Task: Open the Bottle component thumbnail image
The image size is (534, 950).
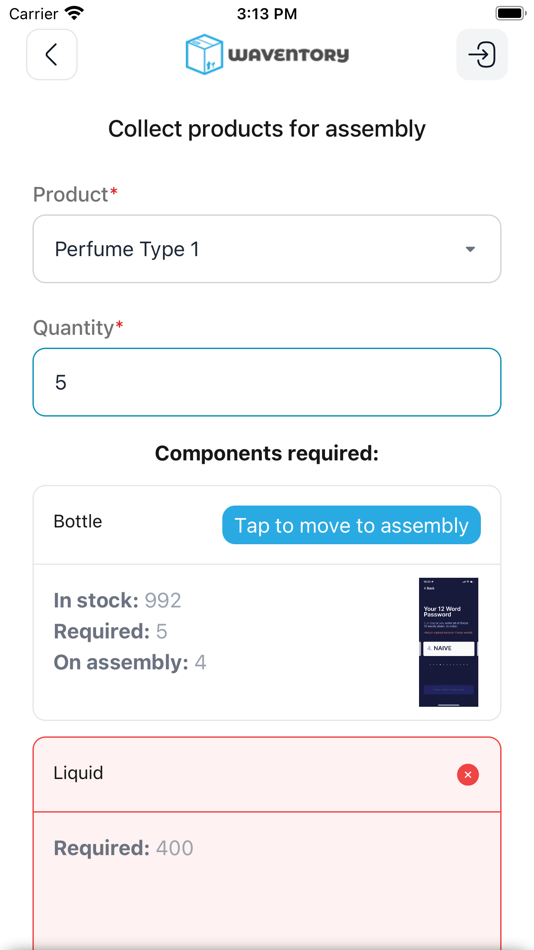Action: (x=449, y=642)
